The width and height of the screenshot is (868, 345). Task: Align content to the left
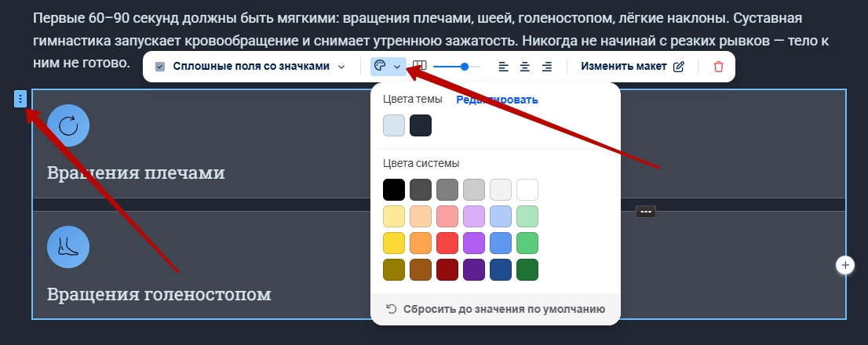coord(505,67)
